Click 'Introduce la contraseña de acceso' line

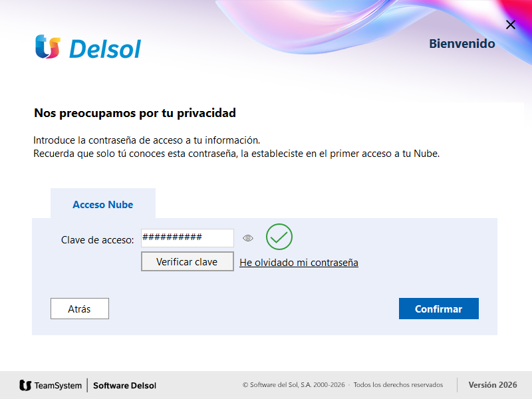click(x=146, y=140)
